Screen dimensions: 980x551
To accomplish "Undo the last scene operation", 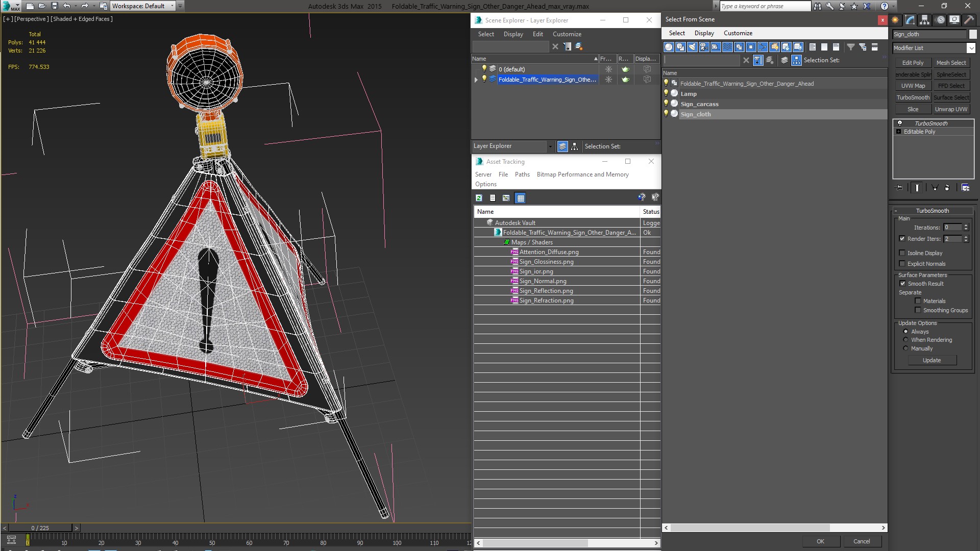I will tap(66, 6).
